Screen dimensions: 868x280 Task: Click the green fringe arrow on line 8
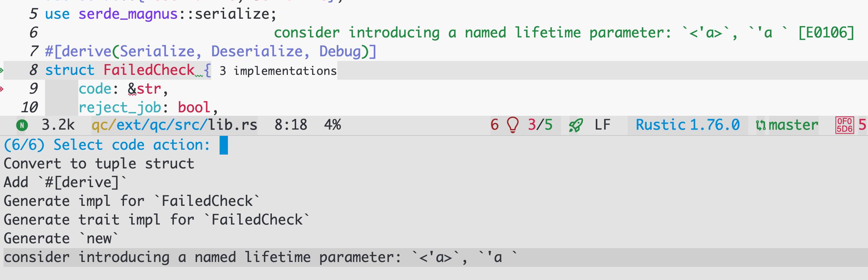(2, 70)
